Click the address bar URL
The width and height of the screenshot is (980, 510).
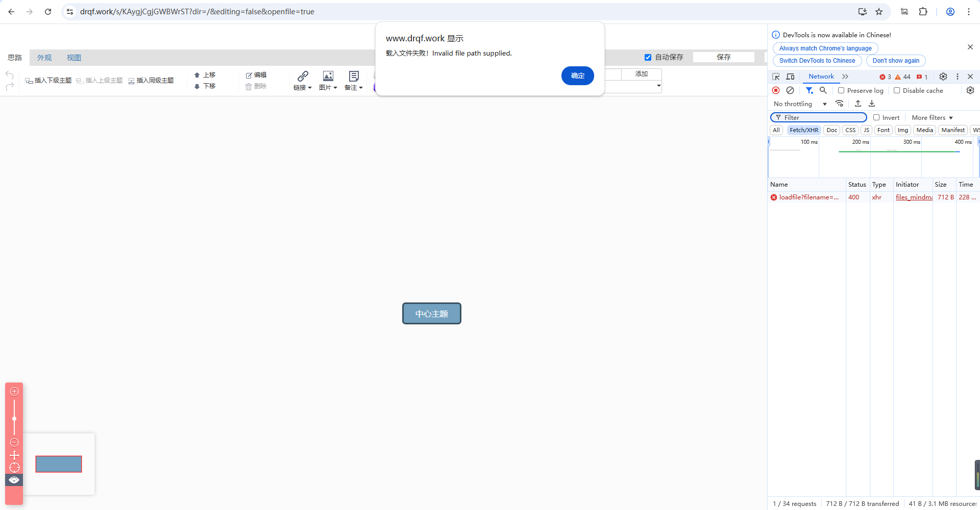197,11
